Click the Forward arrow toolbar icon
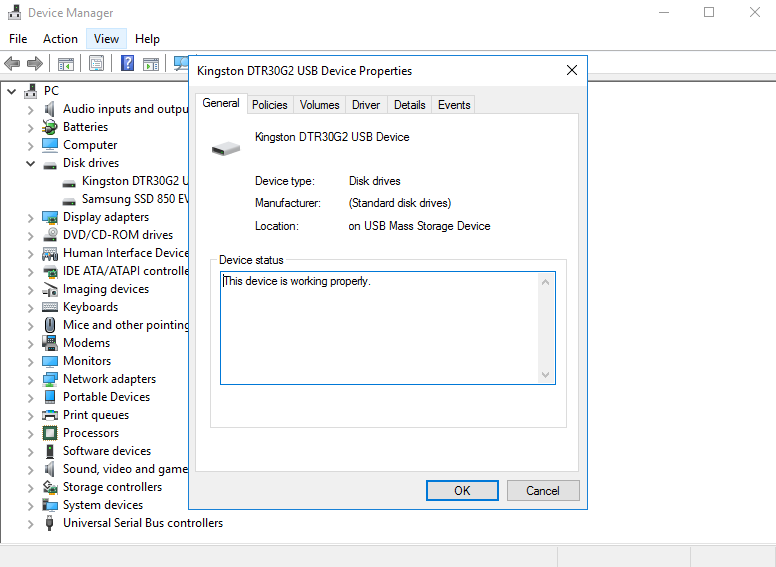Screen dimensions: 776x567 35,63
